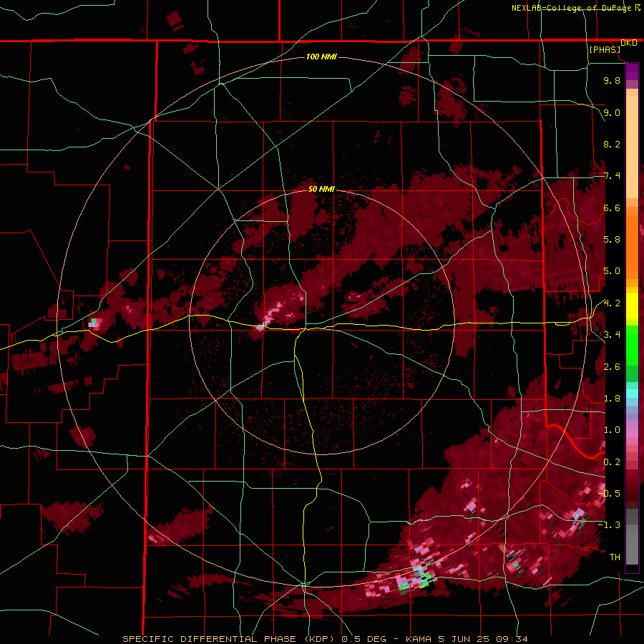Click the 2.6 legend value
This screenshot has width=644, height=644.
tap(612, 367)
